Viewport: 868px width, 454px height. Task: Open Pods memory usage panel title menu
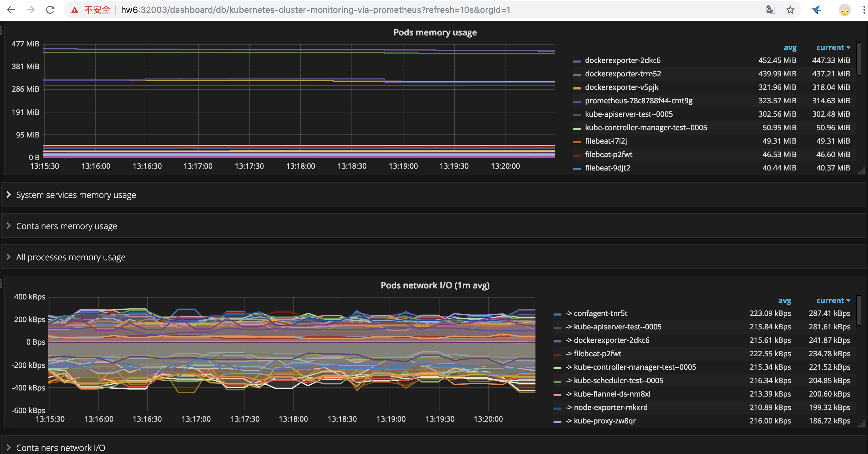click(435, 32)
